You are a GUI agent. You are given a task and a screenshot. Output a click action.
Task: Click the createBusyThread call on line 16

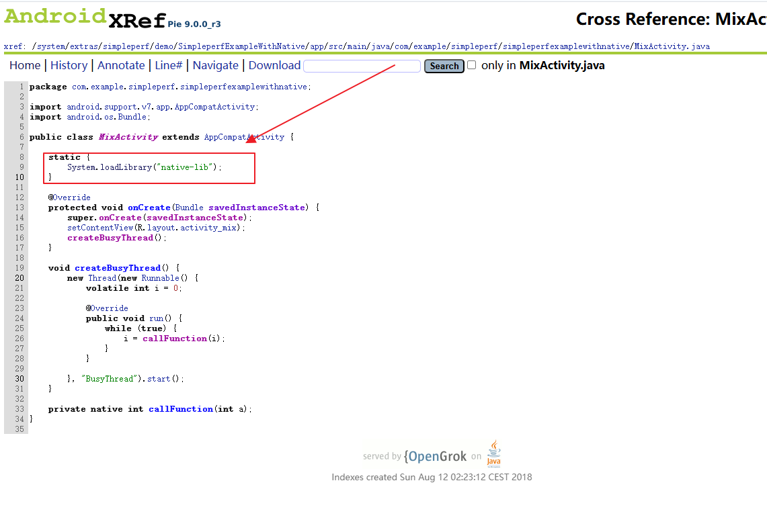pos(110,238)
